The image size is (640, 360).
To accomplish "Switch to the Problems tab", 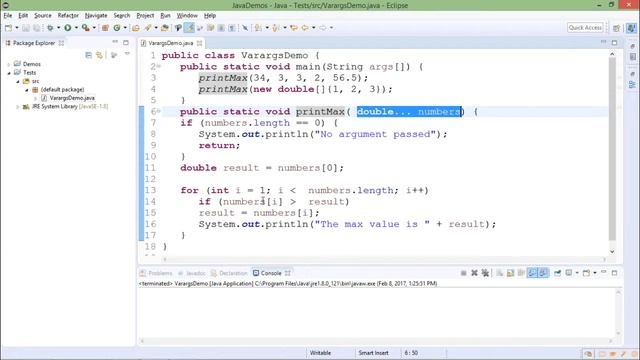I will pos(156,273).
